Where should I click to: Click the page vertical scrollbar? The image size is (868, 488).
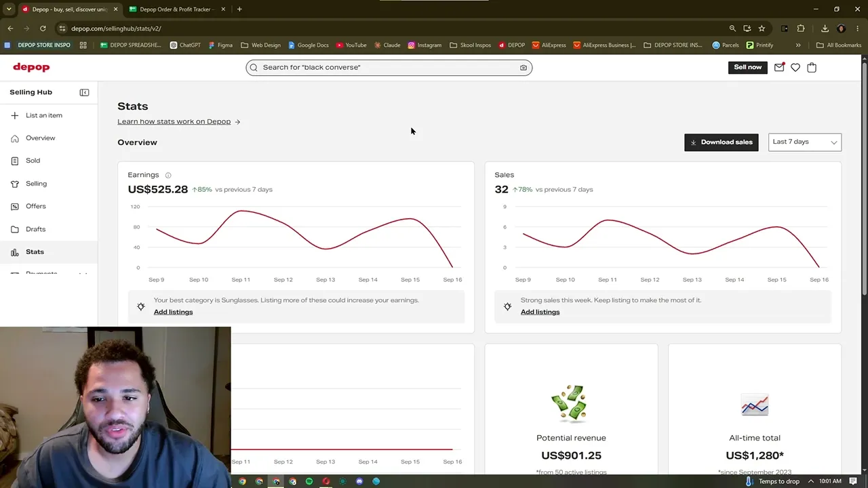(864, 180)
